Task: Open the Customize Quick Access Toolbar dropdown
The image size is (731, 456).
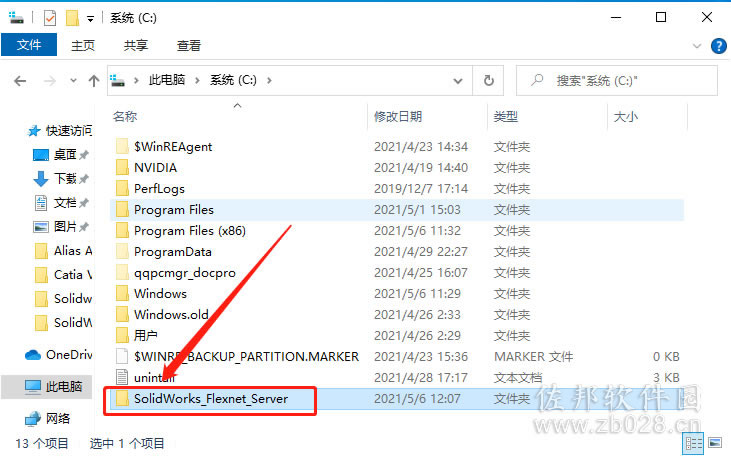Action: coord(90,19)
